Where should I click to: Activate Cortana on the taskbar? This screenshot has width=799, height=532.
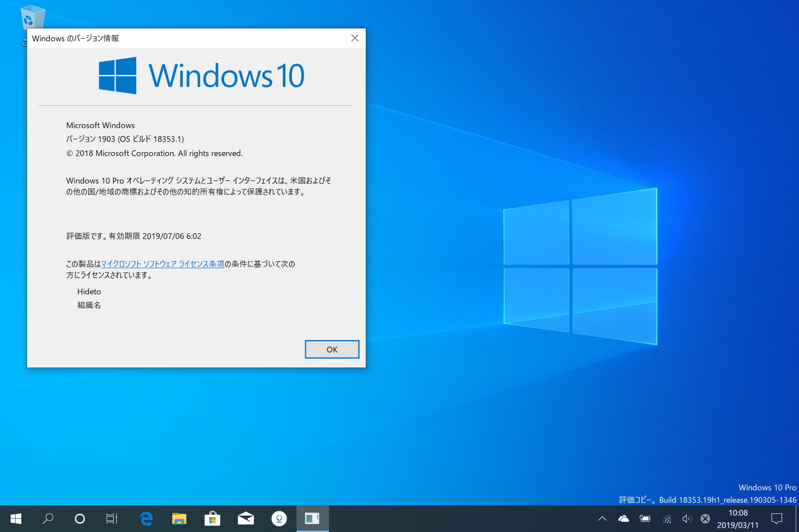click(81, 518)
